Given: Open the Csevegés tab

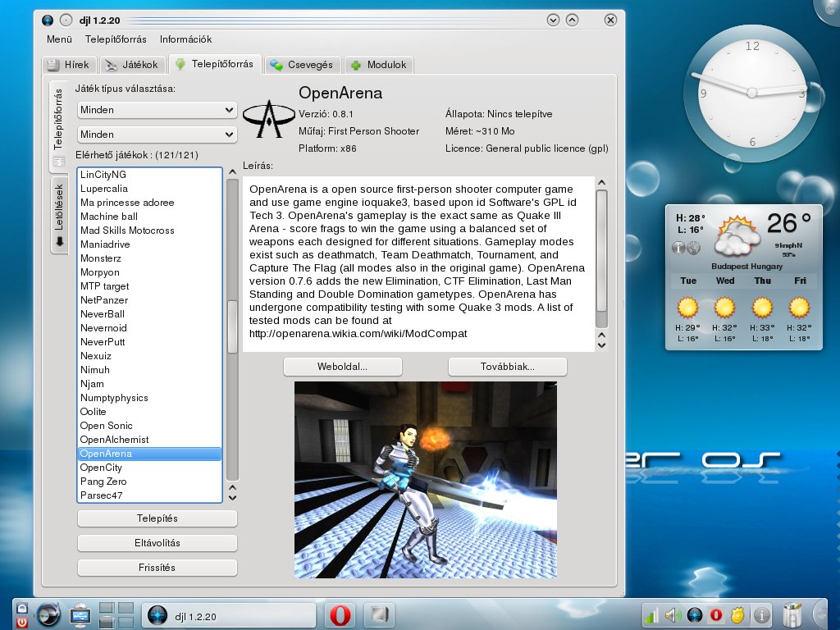Looking at the screenshot, I should click(302, 65).
